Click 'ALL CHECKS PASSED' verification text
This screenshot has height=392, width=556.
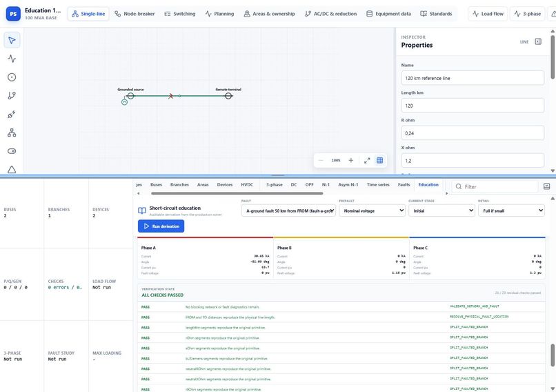coord(162,295)
